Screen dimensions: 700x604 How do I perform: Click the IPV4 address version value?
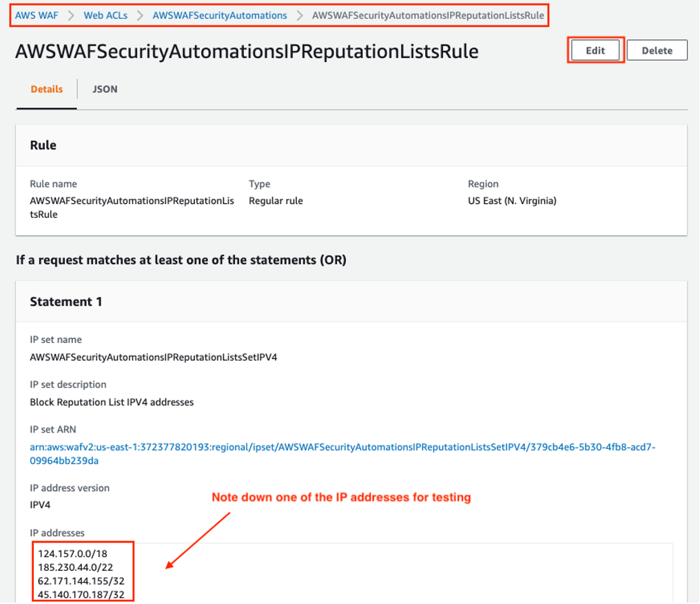click(40, 506)
